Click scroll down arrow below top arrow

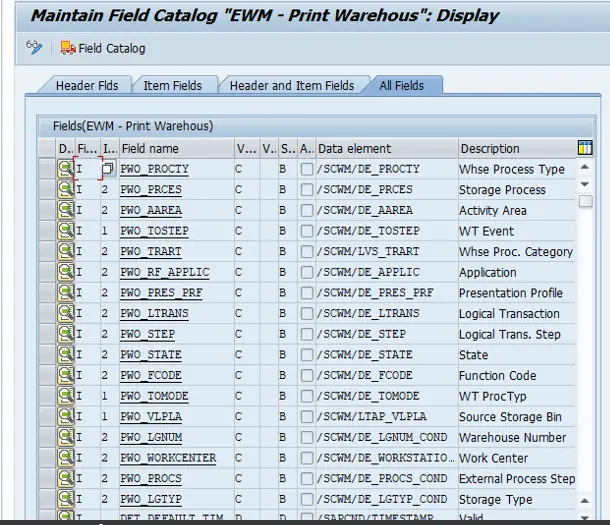click(x=585, y=184)
